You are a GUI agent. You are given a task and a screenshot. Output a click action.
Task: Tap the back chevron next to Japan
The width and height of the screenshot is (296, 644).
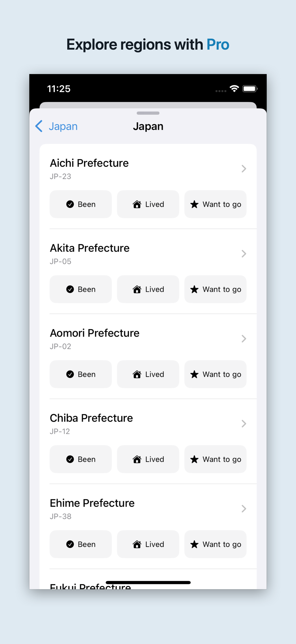39,126
